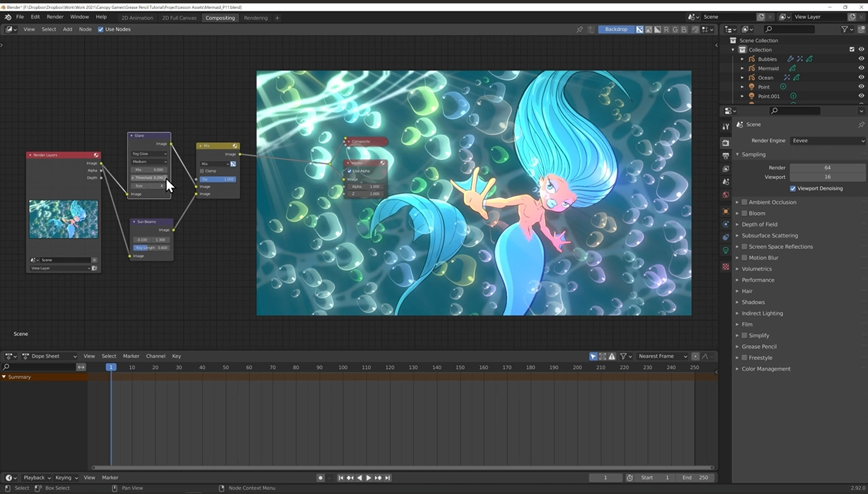Expand the Bubbles object in the outliner
This screenshot has width=868, height=494.
(742, 59)
